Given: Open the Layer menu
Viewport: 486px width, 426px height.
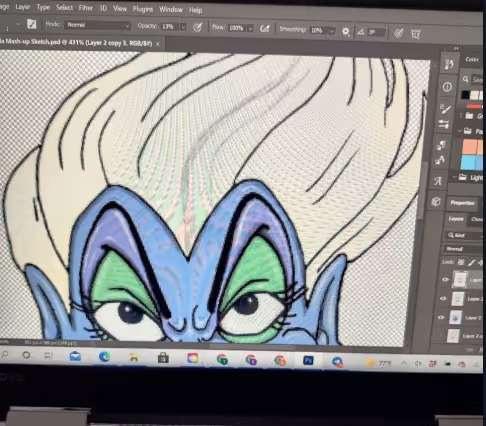Looking at the screenshot, I should coord(23,7).
